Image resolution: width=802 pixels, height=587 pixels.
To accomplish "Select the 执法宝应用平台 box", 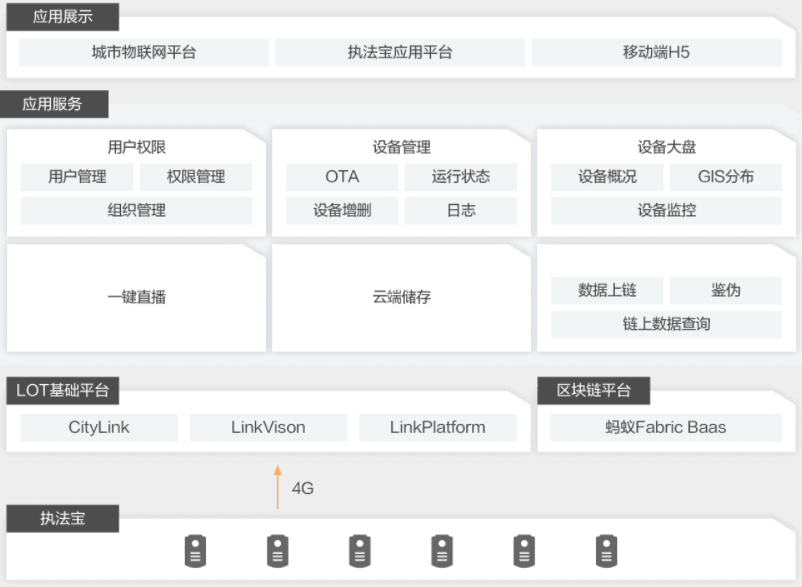I will 400,52.
